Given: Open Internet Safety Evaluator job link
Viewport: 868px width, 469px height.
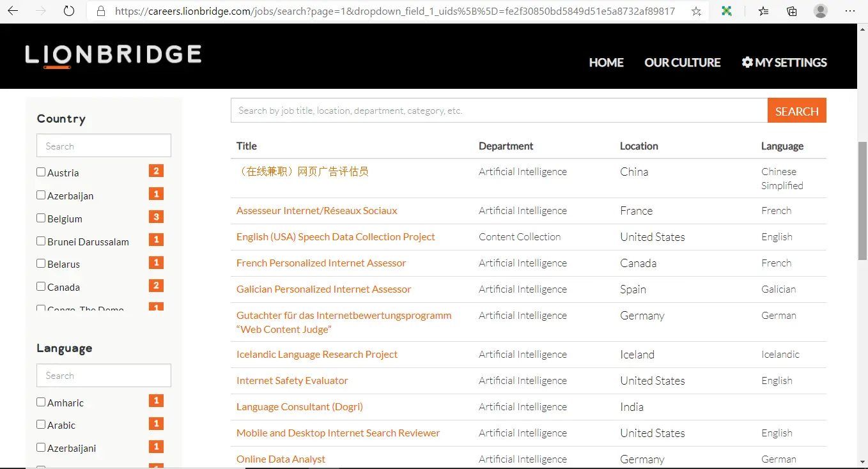Looking at the screenshot, I should coord(292,380).
